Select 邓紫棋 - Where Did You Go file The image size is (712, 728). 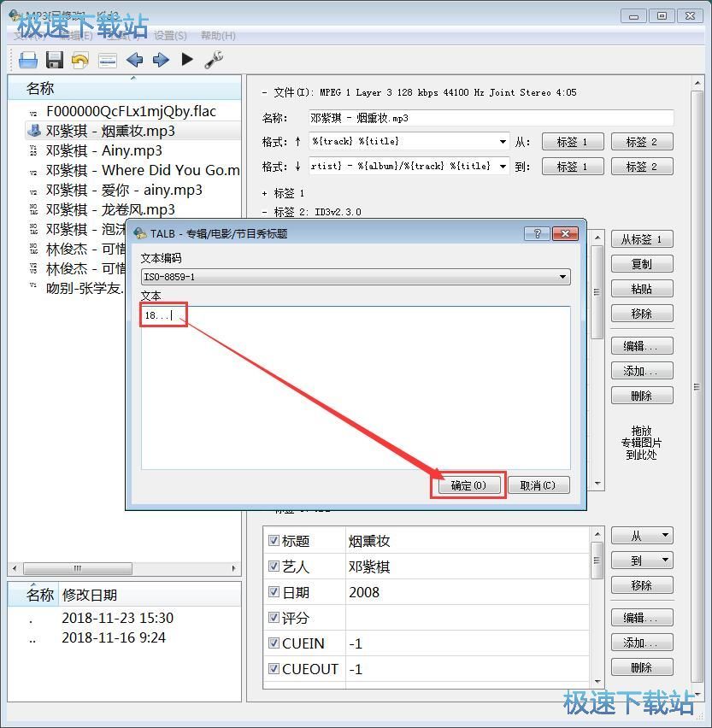tap(143, 170)
